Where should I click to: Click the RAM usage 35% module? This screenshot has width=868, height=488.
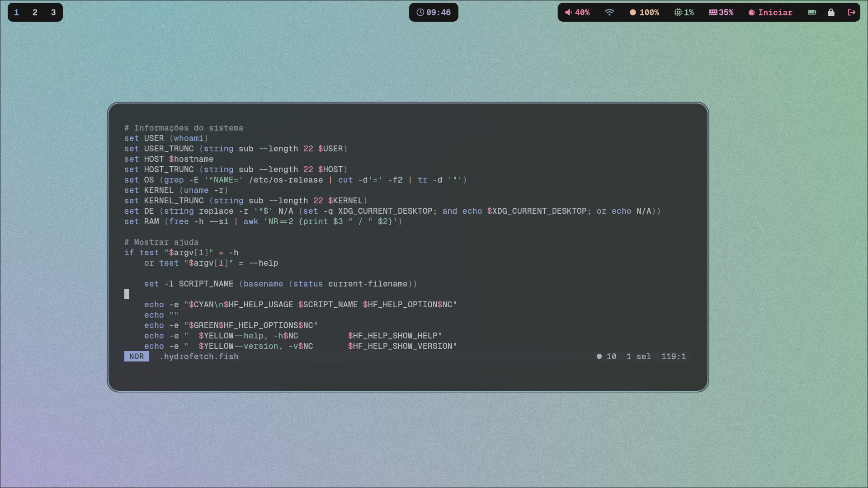tap(721, 12)
